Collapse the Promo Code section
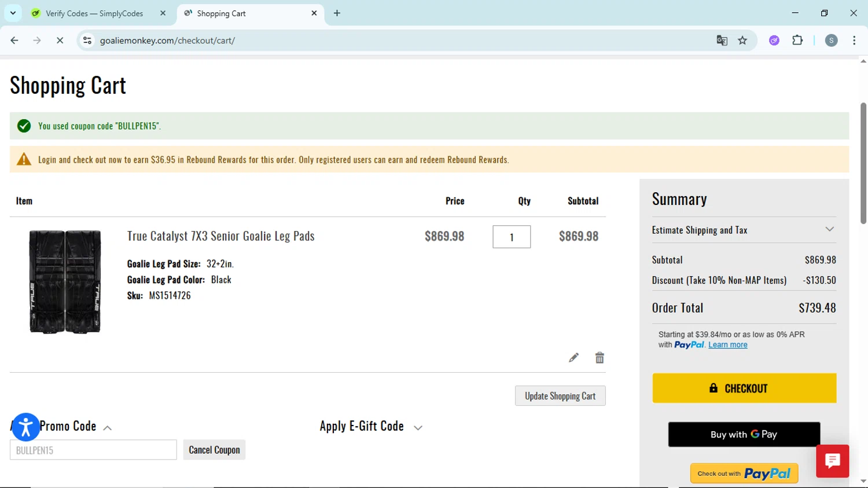This screenshot has height=488, width=868. (x=107, y=428)
